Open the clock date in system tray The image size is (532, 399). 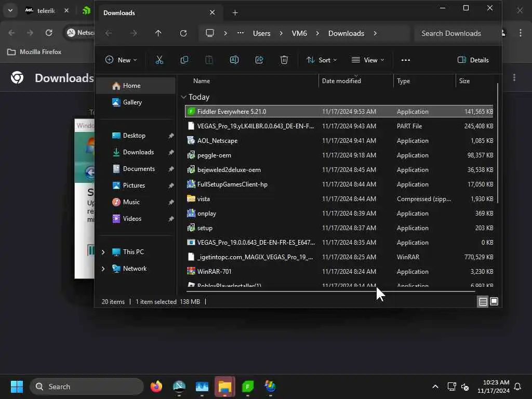494,387
